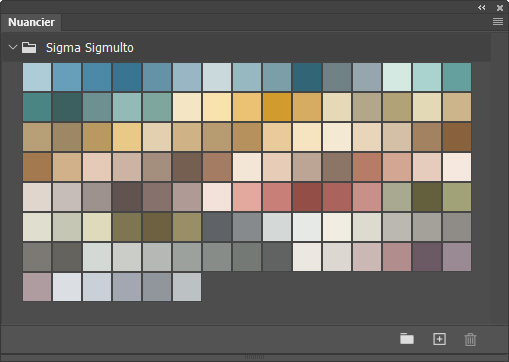Image resolution: width=509 pixels, height=362 pixels.
Task: Close the Nuancier panel with X
Action: (500, 8)
